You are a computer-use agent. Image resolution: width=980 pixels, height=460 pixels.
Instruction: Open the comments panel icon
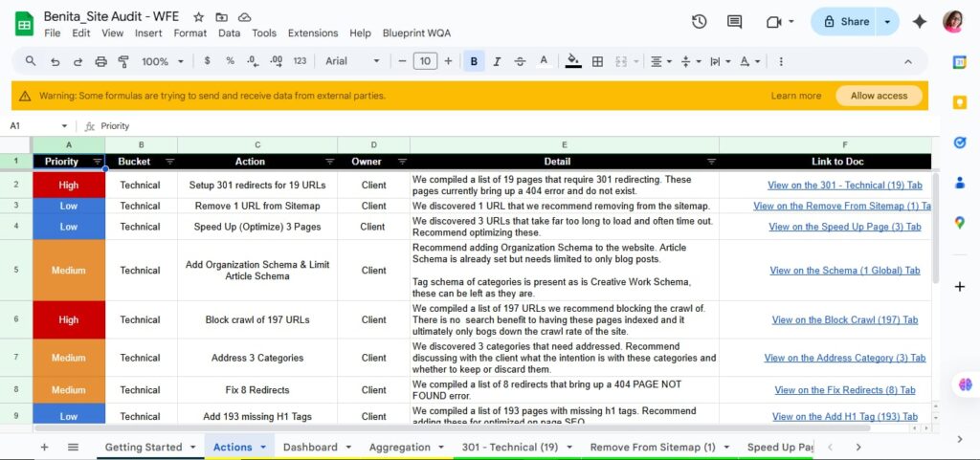pyautogui.click(x=734, y=22)
